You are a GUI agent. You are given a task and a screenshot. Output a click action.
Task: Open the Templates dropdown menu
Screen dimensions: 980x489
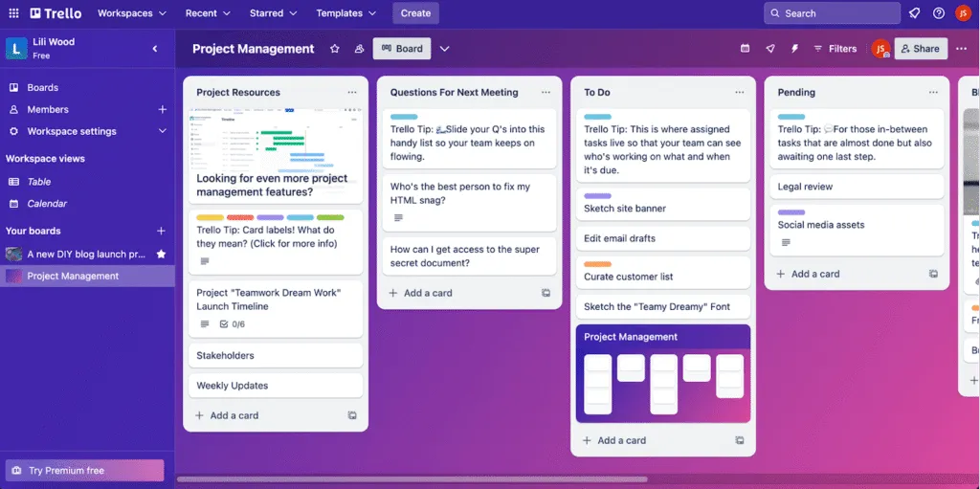click(x=346, y=13)
